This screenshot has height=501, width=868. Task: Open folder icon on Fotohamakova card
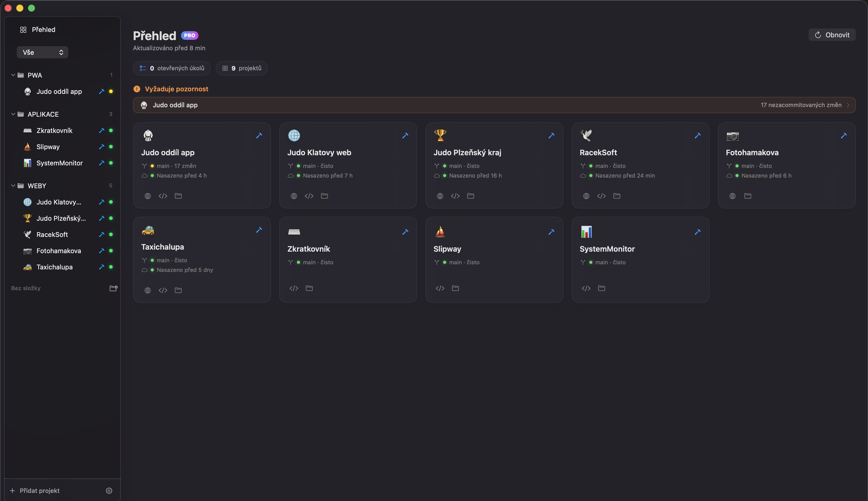click(x=747, y=196)
